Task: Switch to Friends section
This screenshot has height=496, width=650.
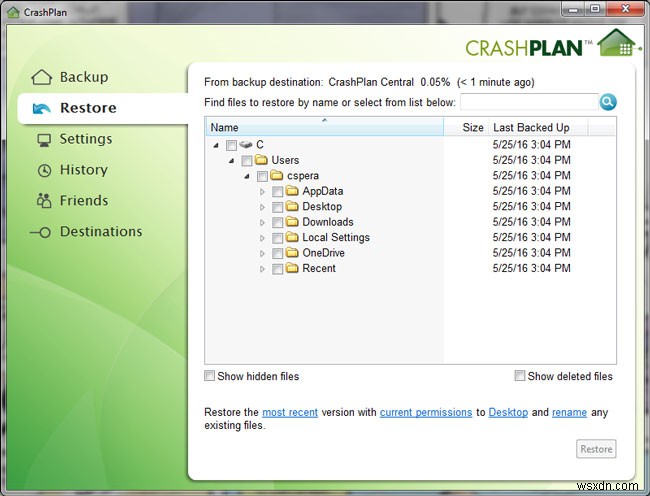Action: [x=84, y=201]
